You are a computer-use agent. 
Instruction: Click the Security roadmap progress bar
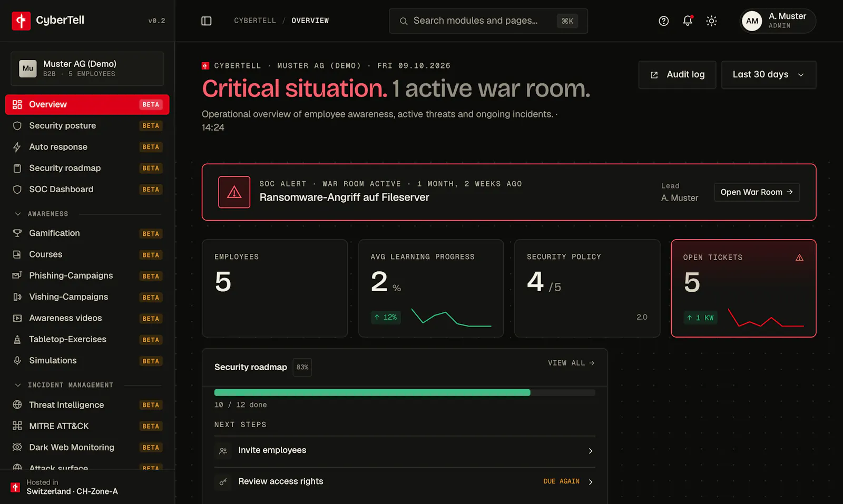[x=405, y=392]
